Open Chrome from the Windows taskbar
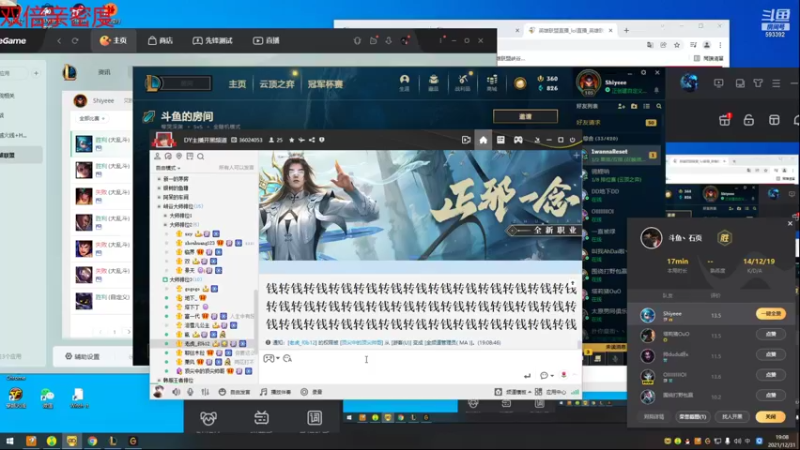The image size is (800, 450). (x=92, y=441)
